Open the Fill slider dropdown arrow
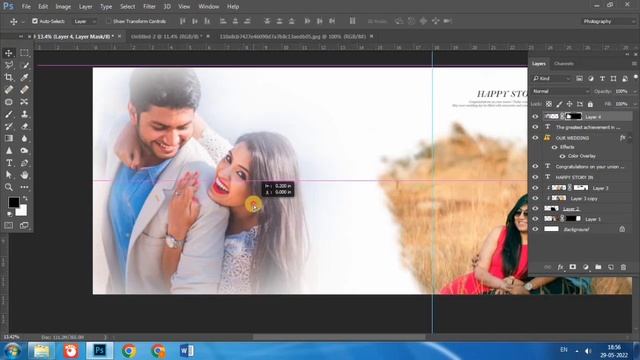This screenshot has width=640, height=360. tap(634, 104)
